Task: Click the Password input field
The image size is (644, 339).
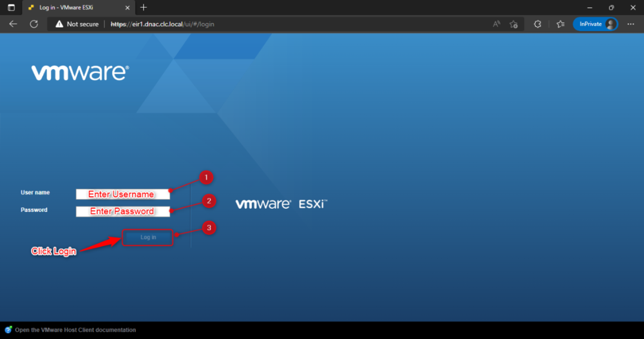Action: click(x=123, y=211)
